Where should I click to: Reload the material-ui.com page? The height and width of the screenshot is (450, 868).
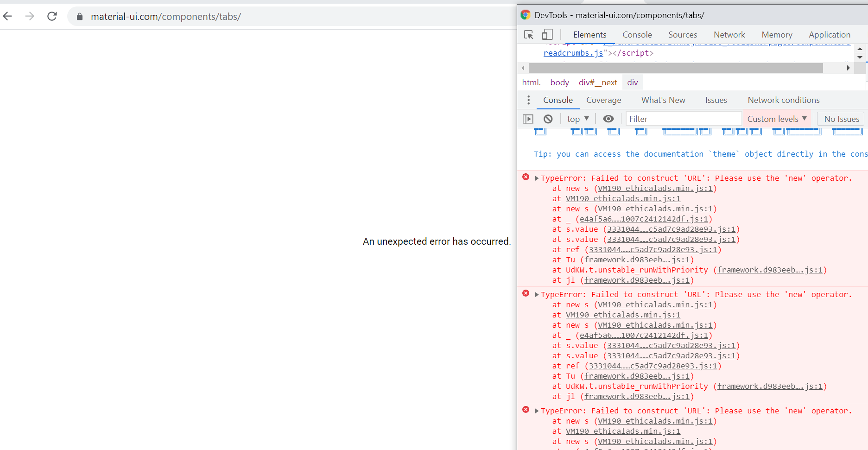point(52,16)
